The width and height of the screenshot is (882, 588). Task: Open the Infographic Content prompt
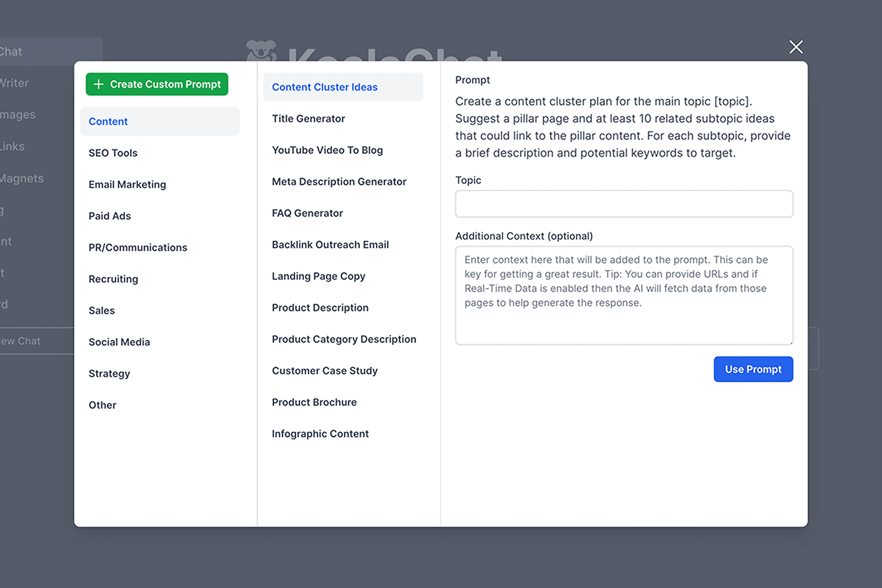point(320,434)
